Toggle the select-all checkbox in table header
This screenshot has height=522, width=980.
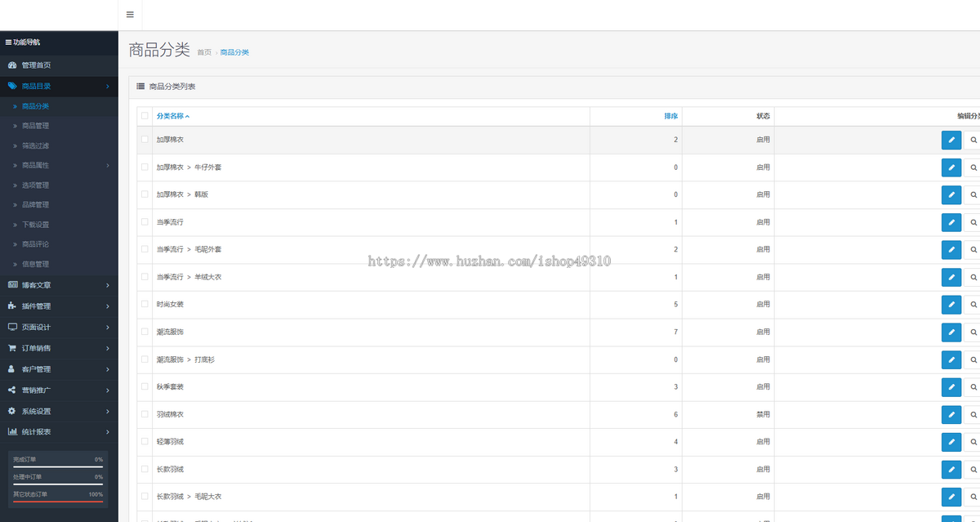point(145,116)
